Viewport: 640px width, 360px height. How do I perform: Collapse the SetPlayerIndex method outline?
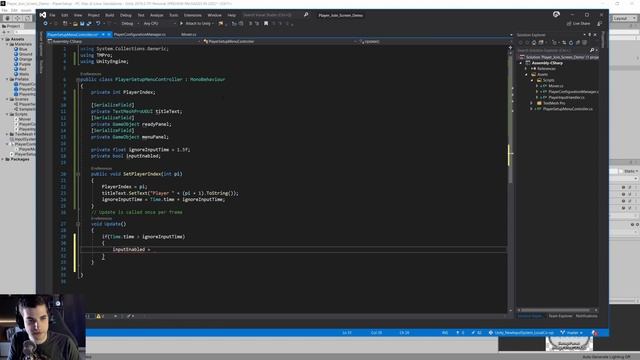(78, 174)
